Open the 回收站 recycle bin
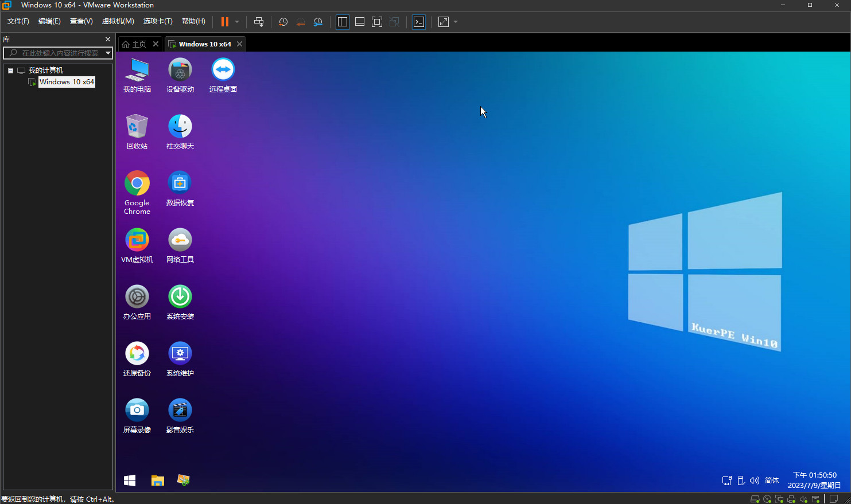851x504 pixels. (x=137, y=132)
